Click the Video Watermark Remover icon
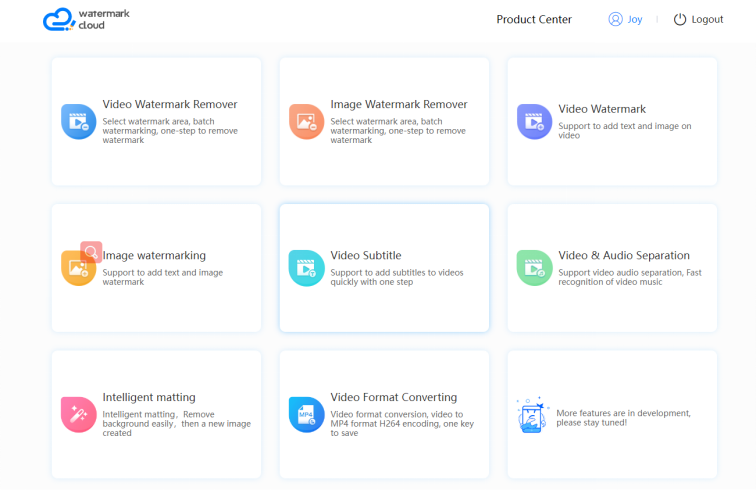 [78, 122]
